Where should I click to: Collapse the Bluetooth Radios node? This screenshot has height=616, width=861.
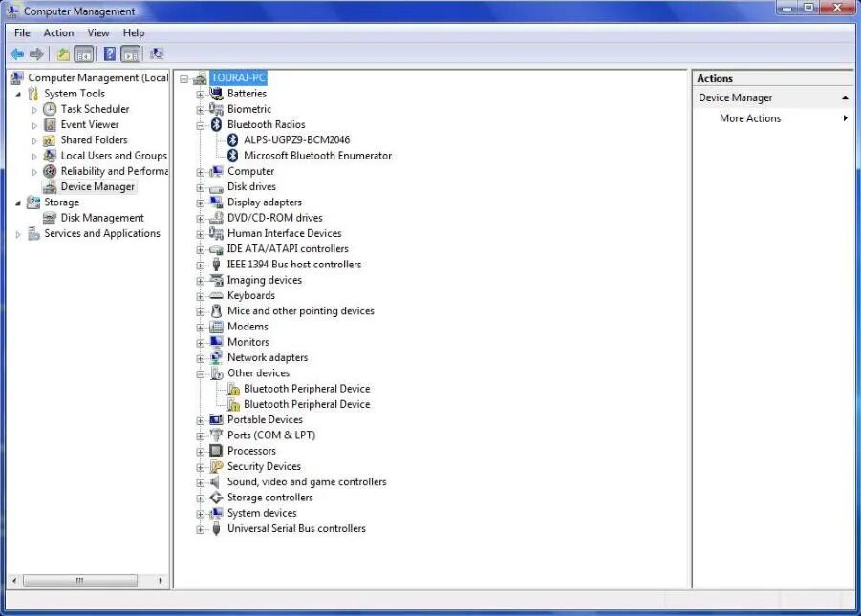point(200,124)
